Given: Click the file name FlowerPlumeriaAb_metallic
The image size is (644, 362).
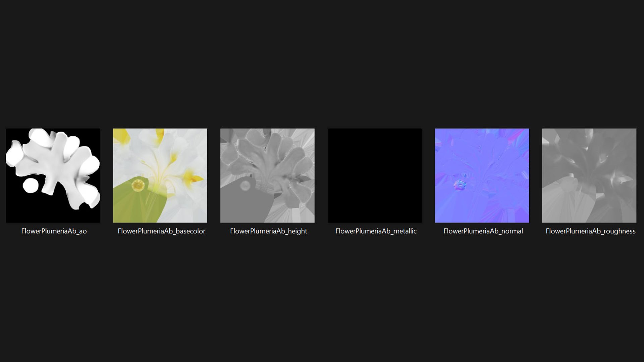Looking at the screenshot, I should point(376,231).
